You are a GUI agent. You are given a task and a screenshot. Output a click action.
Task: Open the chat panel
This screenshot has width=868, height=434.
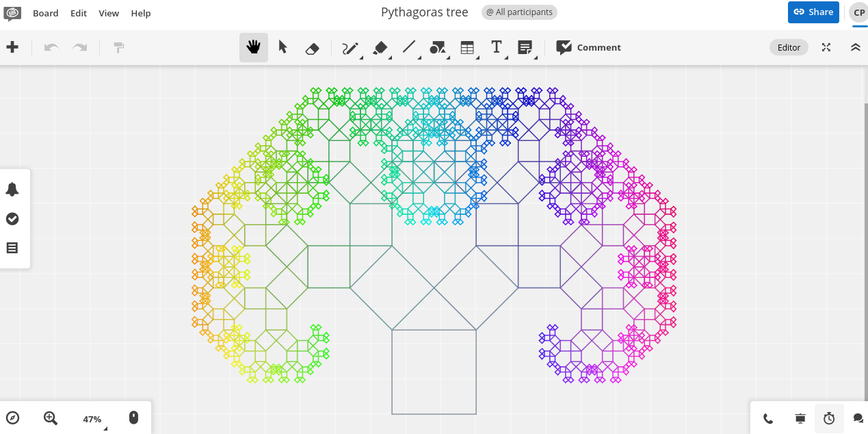858,418
